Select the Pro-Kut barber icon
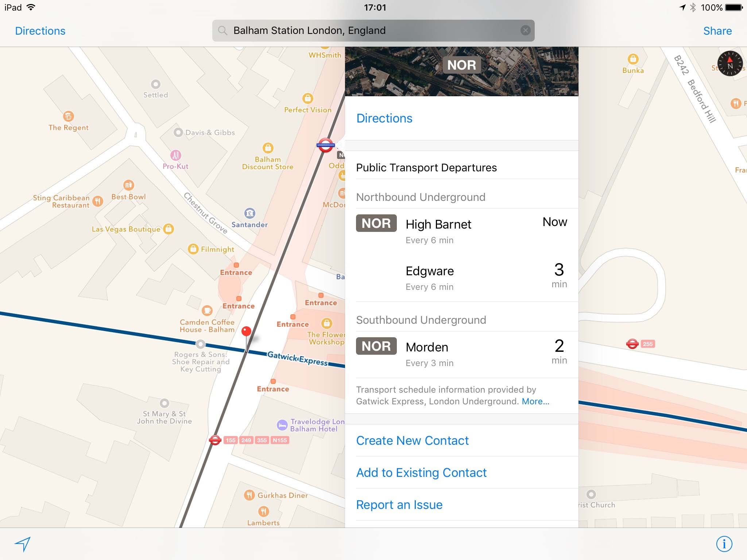Image resolution: width=747 pixels, height=560 pixels. [175, 155]
